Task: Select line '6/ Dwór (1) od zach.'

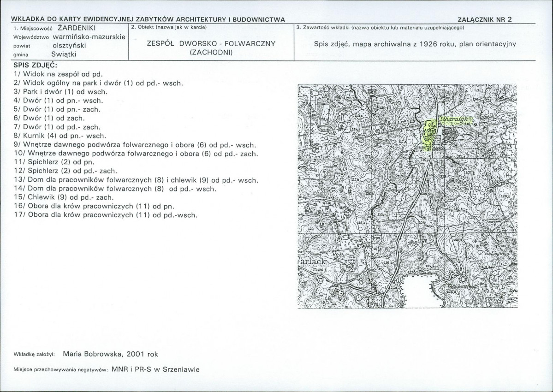Action: (x=49, y=118)
